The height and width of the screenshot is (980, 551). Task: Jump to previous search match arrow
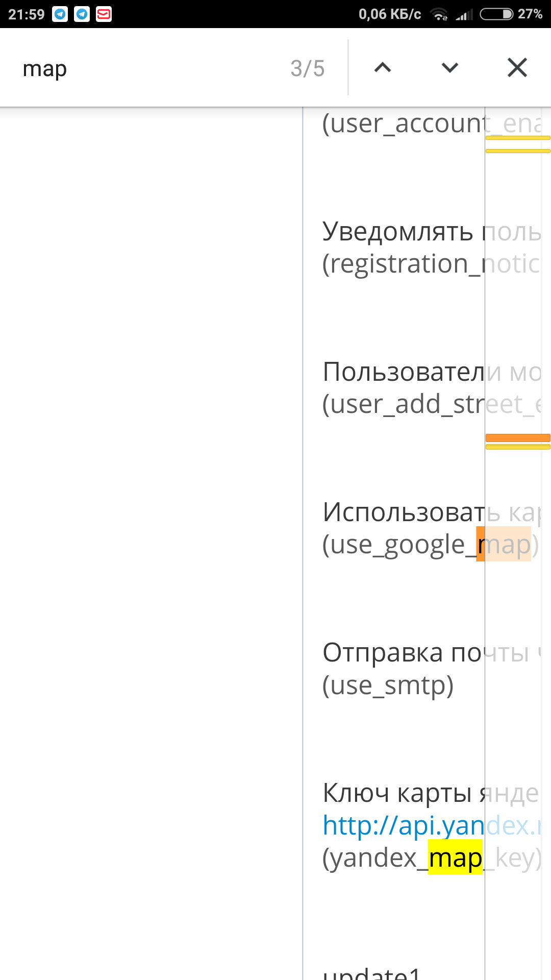coord(383,68)
